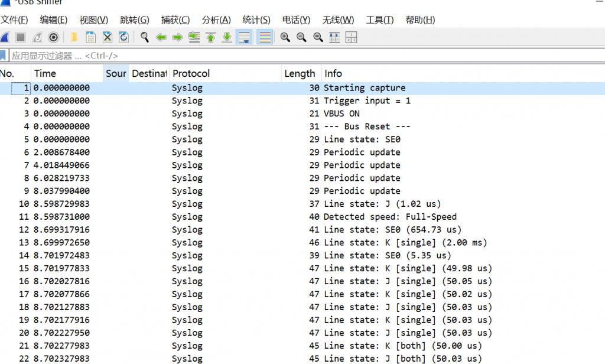
Task: Sort by the Info column header
Action: (463, 73)
